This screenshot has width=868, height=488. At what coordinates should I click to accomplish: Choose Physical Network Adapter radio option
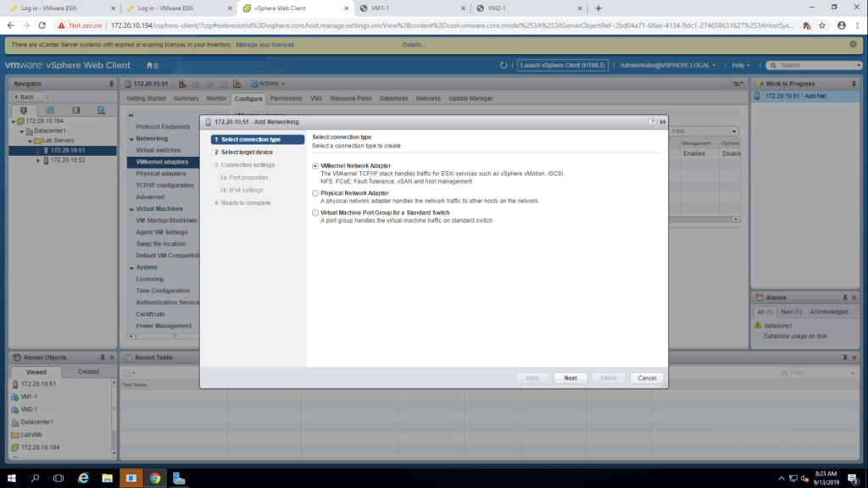(x=316, y=193)
